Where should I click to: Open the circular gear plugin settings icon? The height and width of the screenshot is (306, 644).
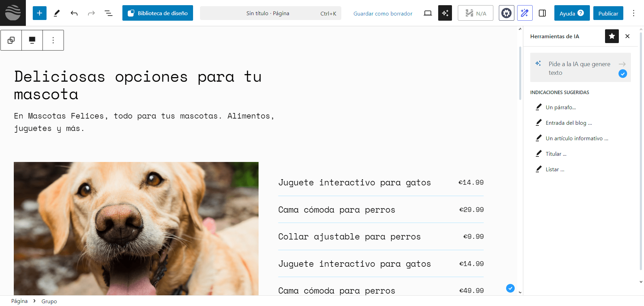click(x=506, y=13)
